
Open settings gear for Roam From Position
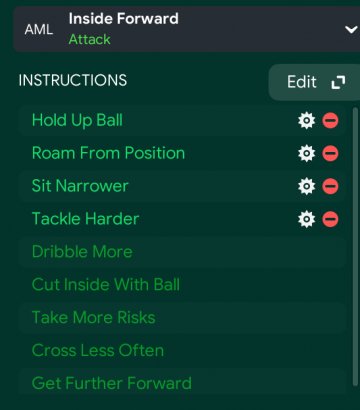pos(306,153)
